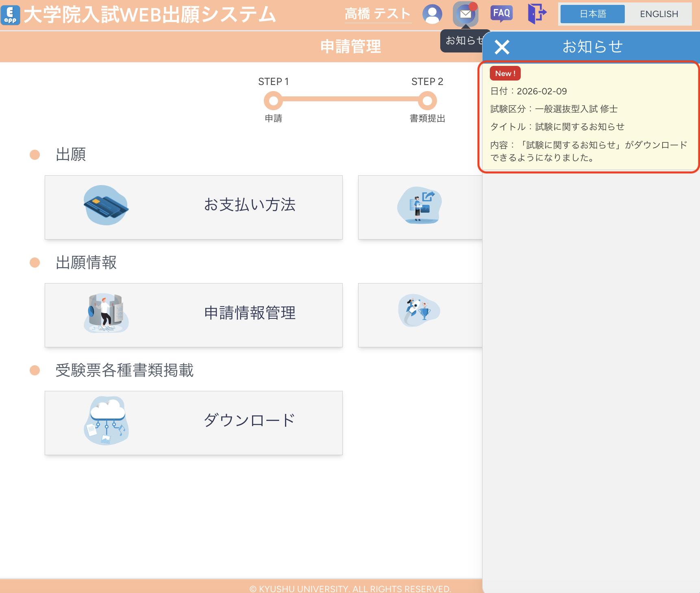Open the FAQ icon in the header
Screen dimensions: 700x593
501,13
